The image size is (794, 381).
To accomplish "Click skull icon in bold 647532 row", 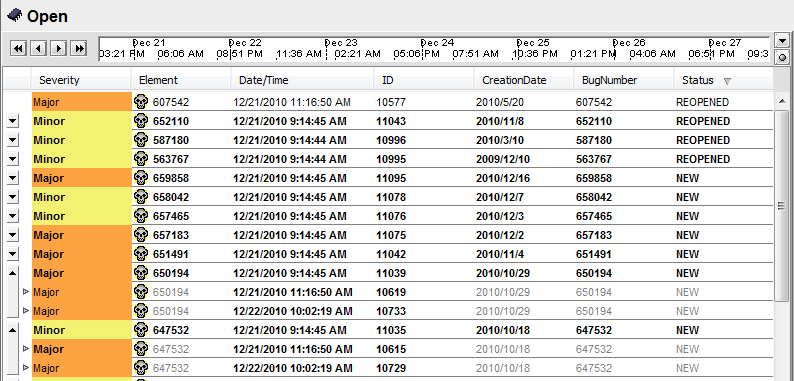I will [141, 330].
